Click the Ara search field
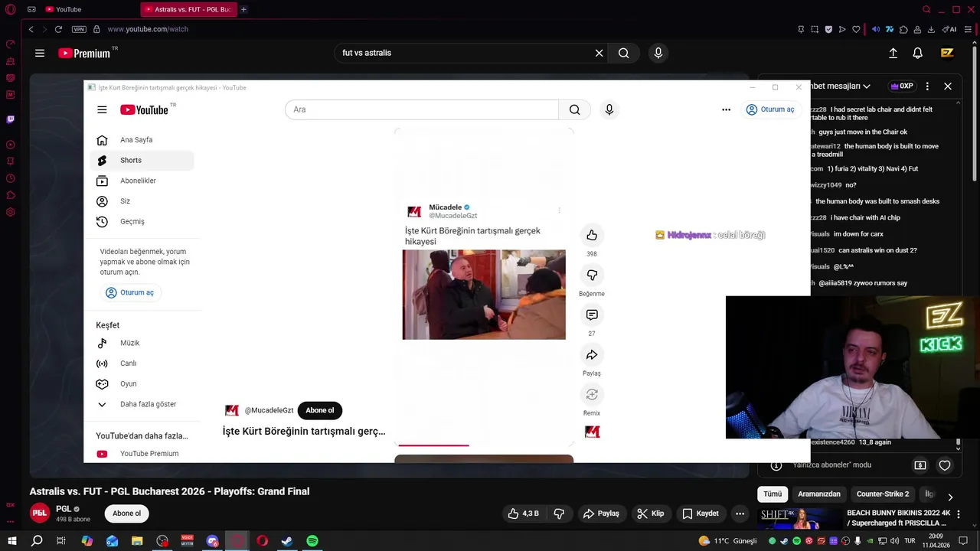Viewport: 980px width, 551px height. [422, 109]
